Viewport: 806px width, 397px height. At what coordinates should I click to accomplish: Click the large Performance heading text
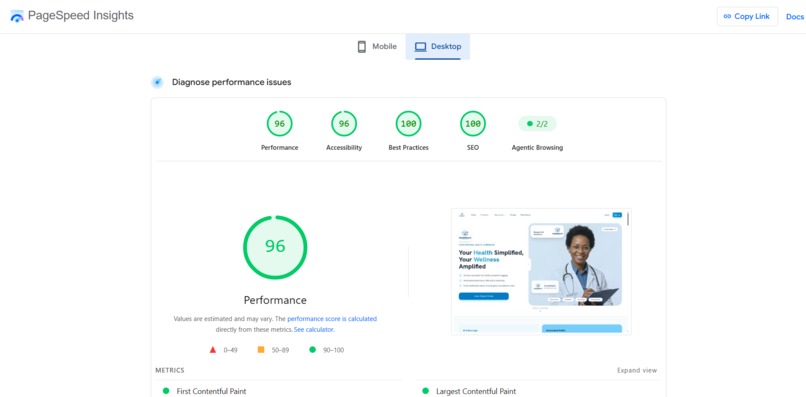pos(275,300)
